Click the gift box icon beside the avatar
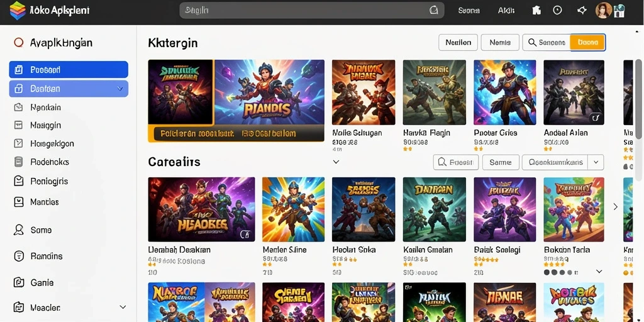Screen dimensions: 644x322 619,11
